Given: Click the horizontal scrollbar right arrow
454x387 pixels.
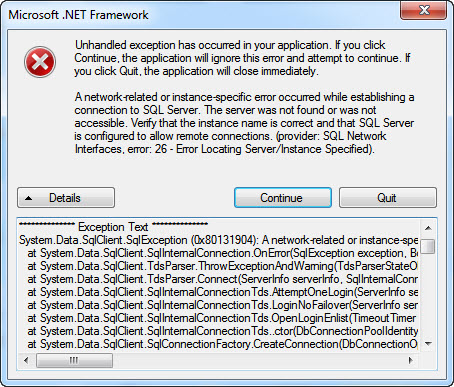Looking at the screenshot, I should pyautogui.click(x=411, y=360).
